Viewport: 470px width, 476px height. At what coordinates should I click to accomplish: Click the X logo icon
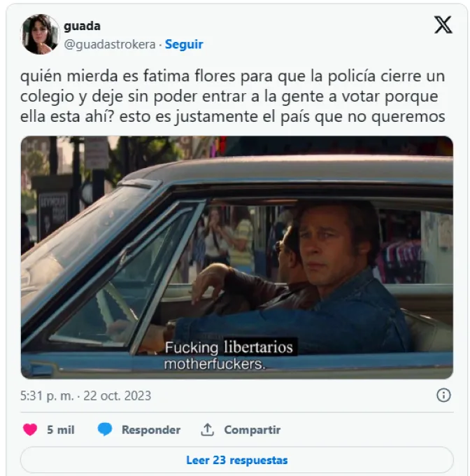pos(443,25)
